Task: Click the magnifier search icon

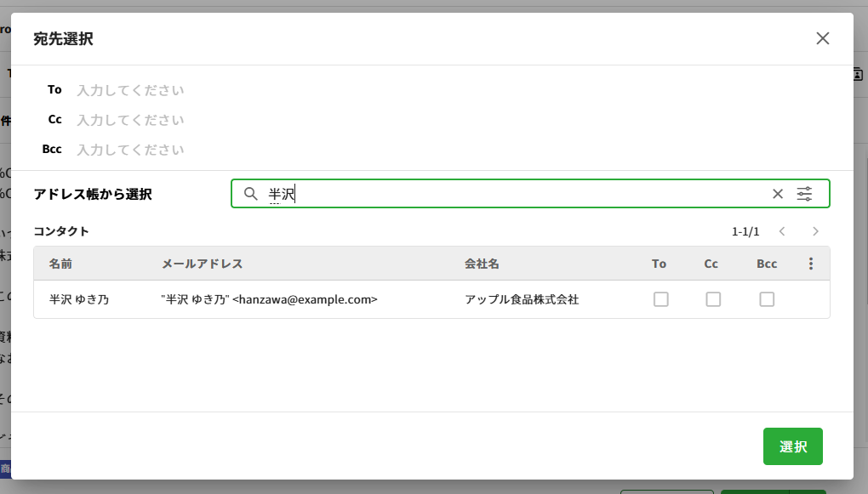Action: (x=250, y=194)
